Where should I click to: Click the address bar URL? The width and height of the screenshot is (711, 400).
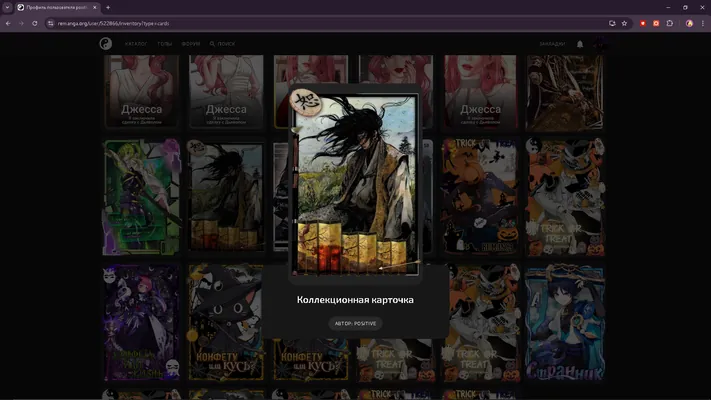click(x=113, y=23)
